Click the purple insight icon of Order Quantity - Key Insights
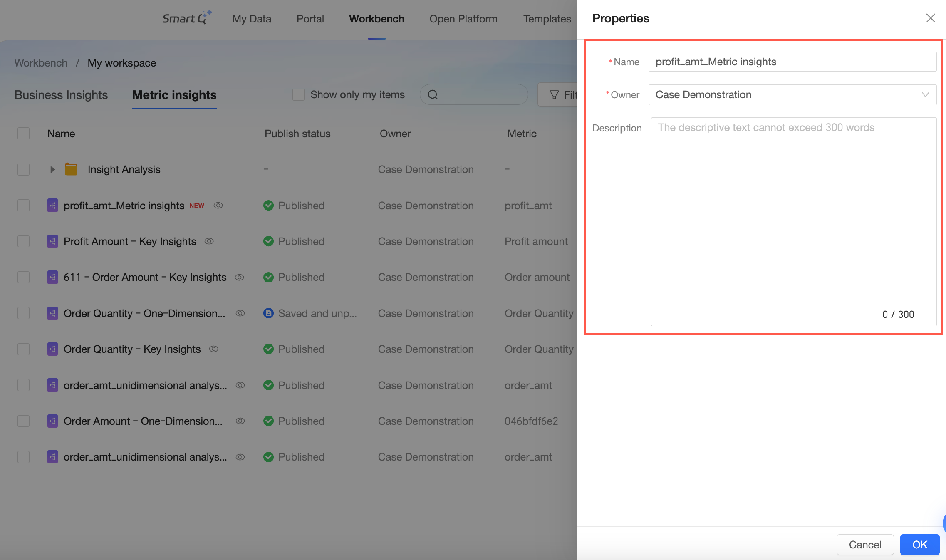 coord(52,349)
